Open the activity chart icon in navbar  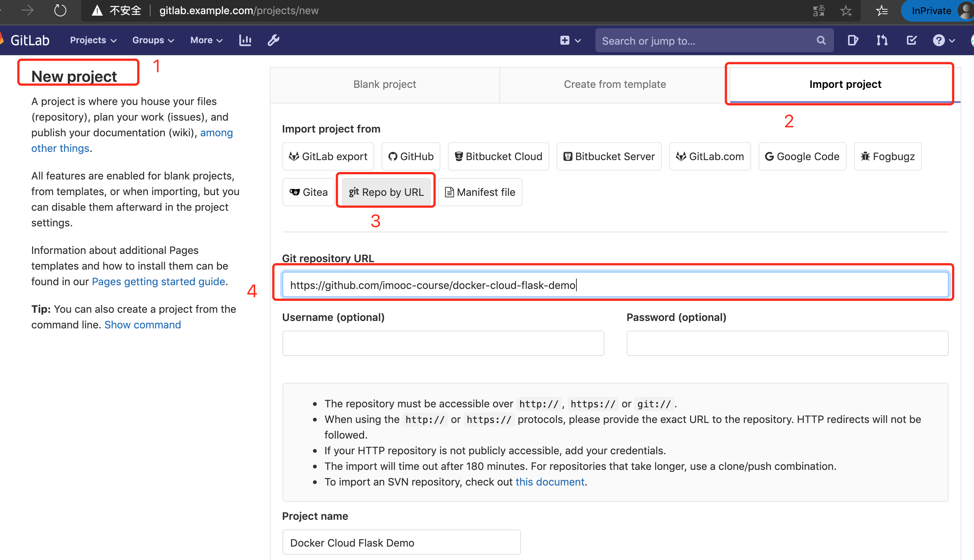pyautogui.click(x=245, y=40)
